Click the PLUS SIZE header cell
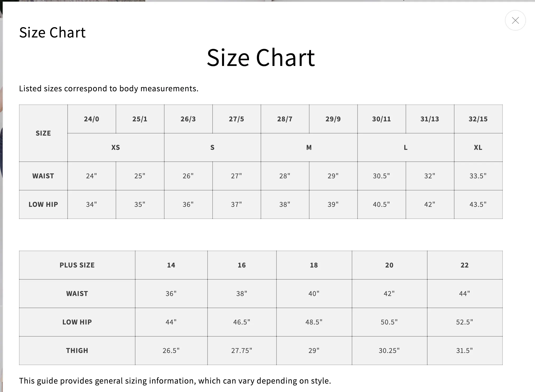535x392 pixels. tap(77, 265)
